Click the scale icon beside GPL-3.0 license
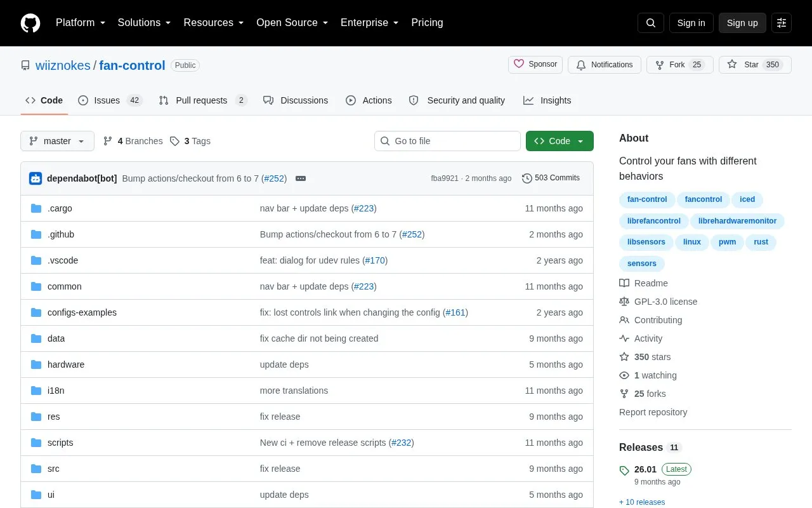Image resolution: width=812 pixels, height=508 pixels. coord(624,302)
